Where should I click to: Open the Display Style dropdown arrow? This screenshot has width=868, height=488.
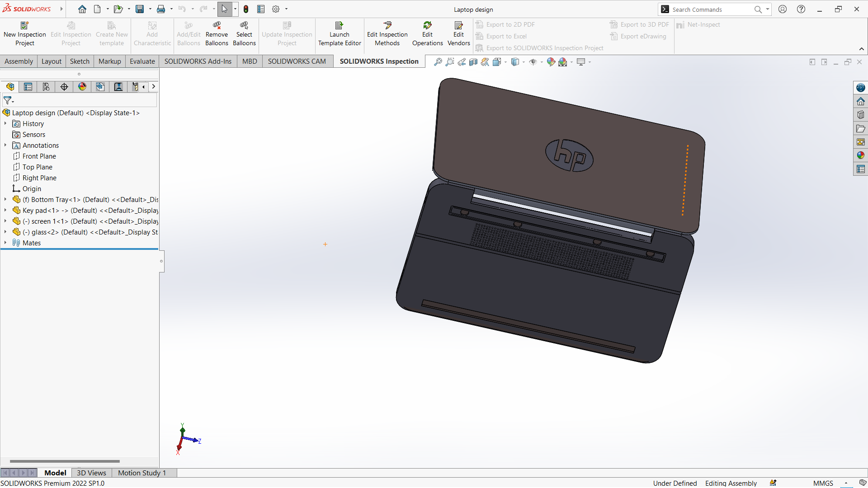tap(524, 62)
